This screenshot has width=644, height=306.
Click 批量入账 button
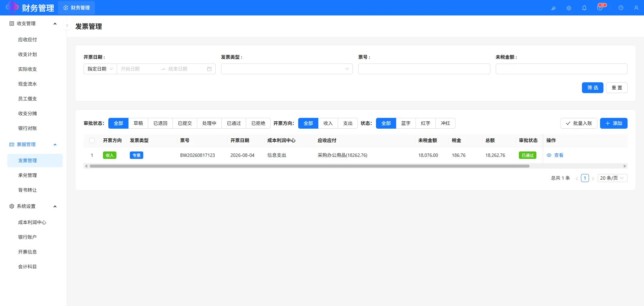(x=579, y=123)
